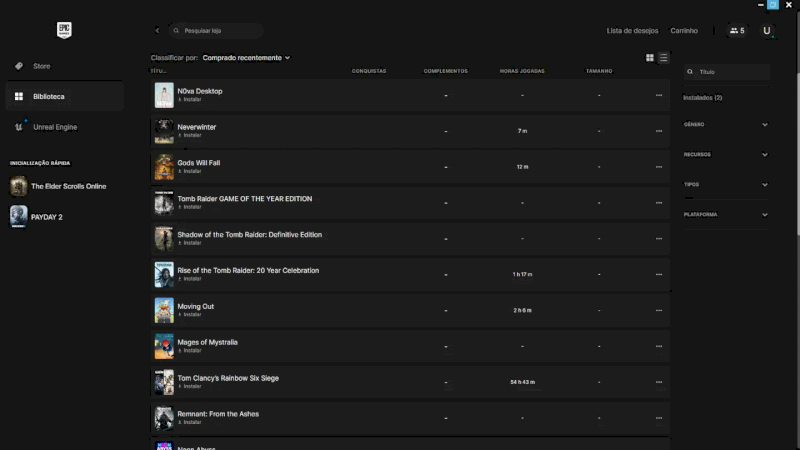
Task: Click the Título filter input field
Action: [x=730, y=72]
